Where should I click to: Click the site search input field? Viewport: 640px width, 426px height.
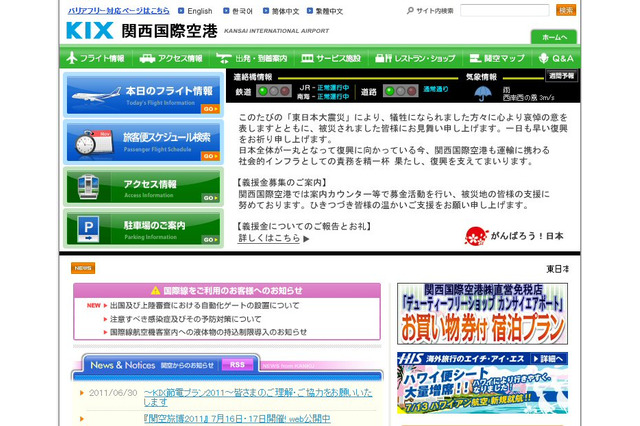(x=504, y=10)
